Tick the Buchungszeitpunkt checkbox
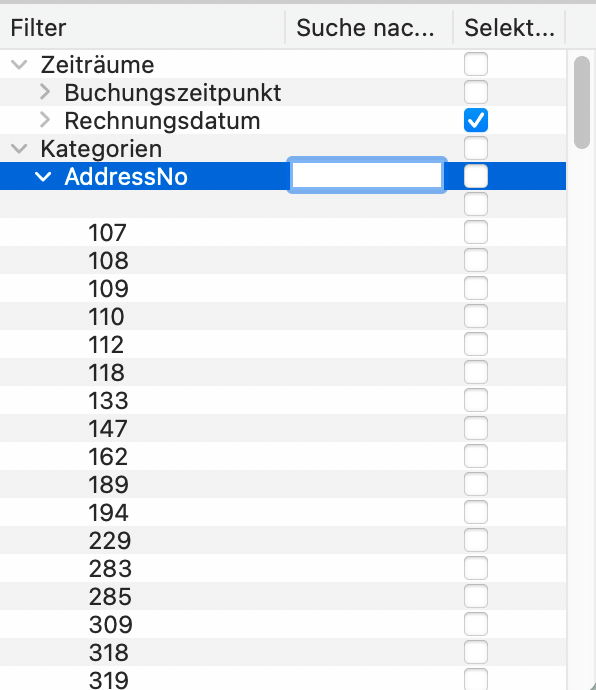This screenshot has width=596, height=690. (x=476, y=92)
